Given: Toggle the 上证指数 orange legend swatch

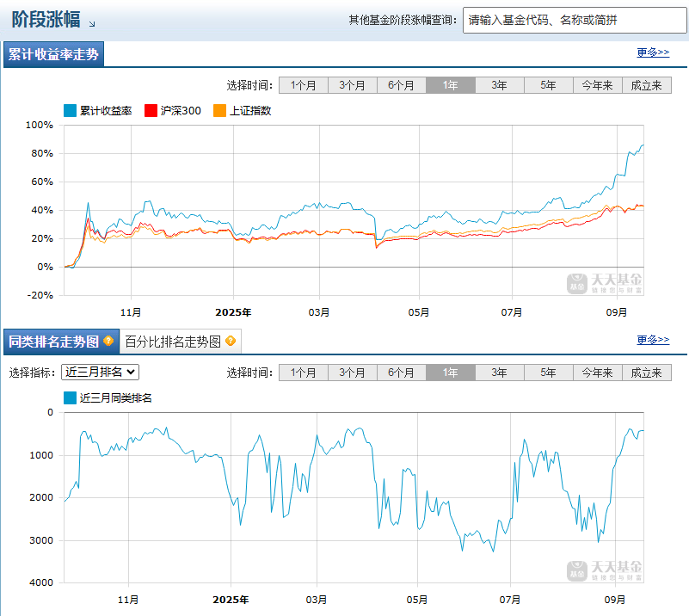Looking at the screenshot, I should [219, 111].
